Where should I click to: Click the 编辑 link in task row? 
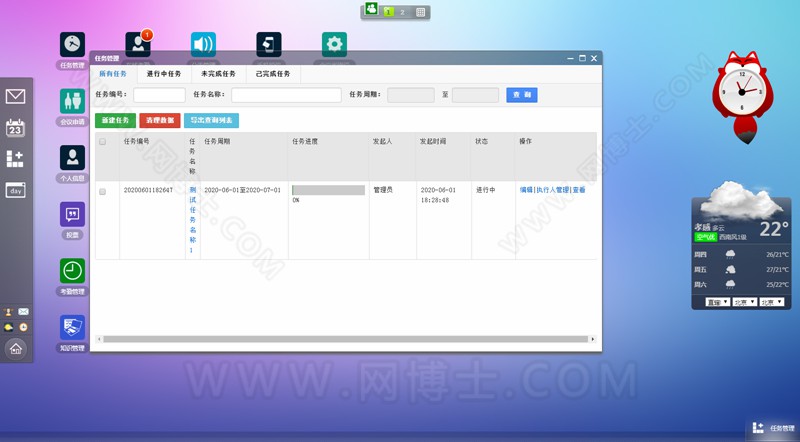(526, 190)
